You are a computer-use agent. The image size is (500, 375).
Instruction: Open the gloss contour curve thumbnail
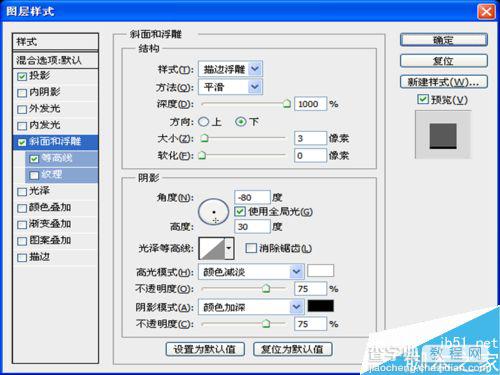pyautogui.click(x=212, y=248)
